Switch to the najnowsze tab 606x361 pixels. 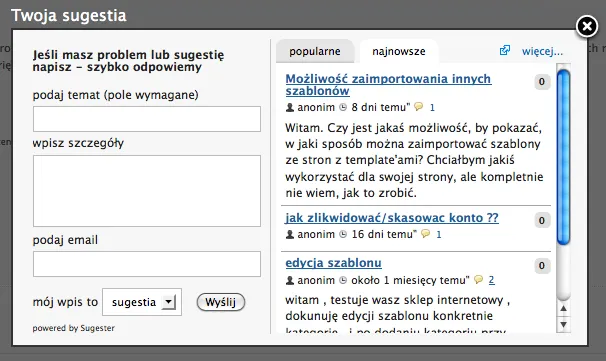point(399,51)
